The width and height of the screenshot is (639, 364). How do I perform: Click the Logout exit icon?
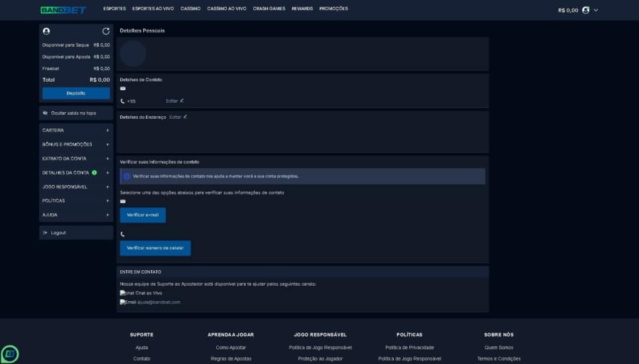pyautogui.click(x=45, y=233)
